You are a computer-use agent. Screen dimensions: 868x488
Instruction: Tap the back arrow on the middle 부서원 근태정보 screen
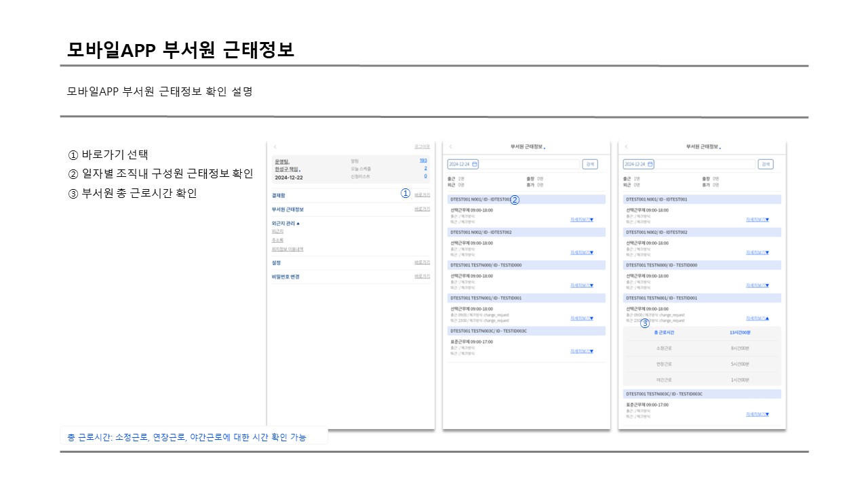click(x=450, y=146)
